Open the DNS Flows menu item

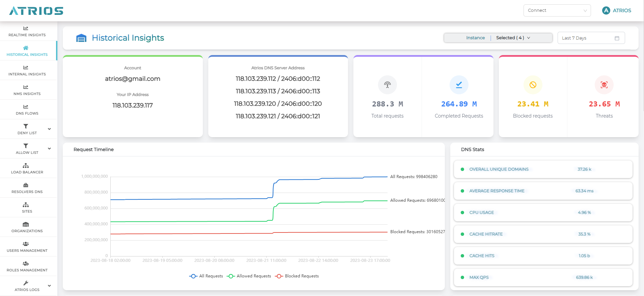27,109
